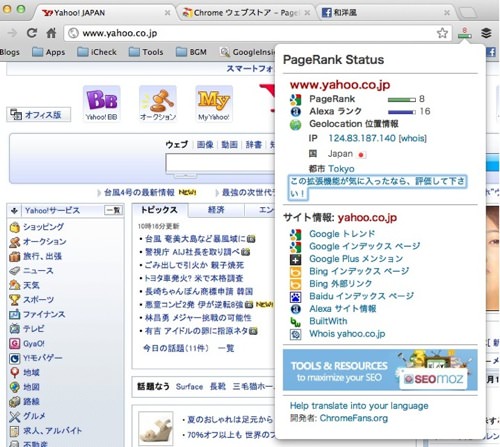Open the Apps bookmarks folder
Screen dimensions: 500x447
point(49,52)
